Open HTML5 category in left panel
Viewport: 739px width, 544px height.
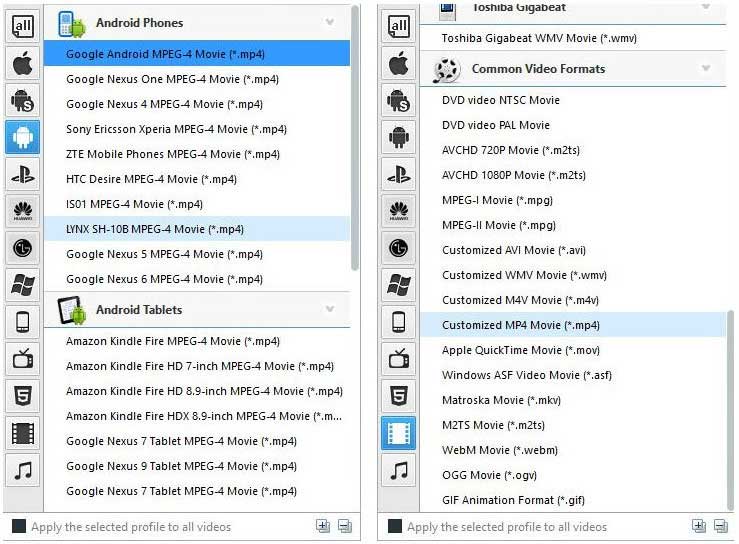pos(23,396)
